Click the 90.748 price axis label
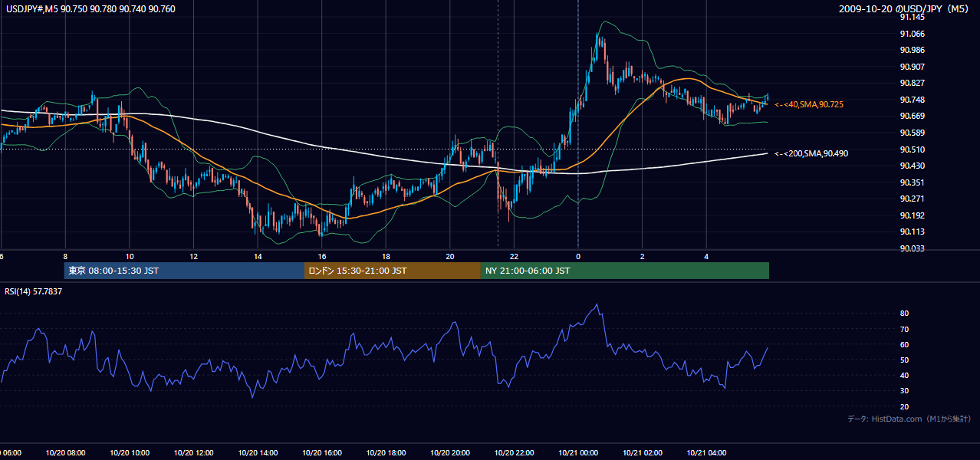Viewport: 980px width, 460px height. [x=912, y=100]
